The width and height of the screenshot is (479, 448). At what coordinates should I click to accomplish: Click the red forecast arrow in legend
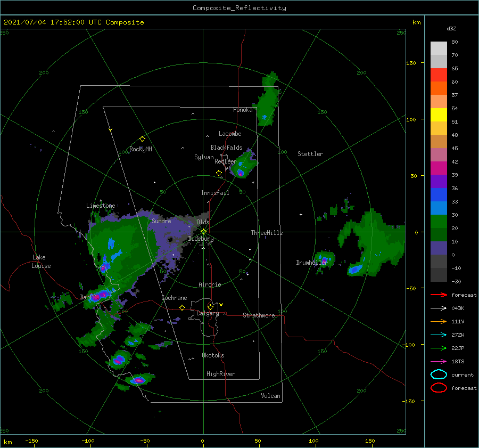click(439, 295)
